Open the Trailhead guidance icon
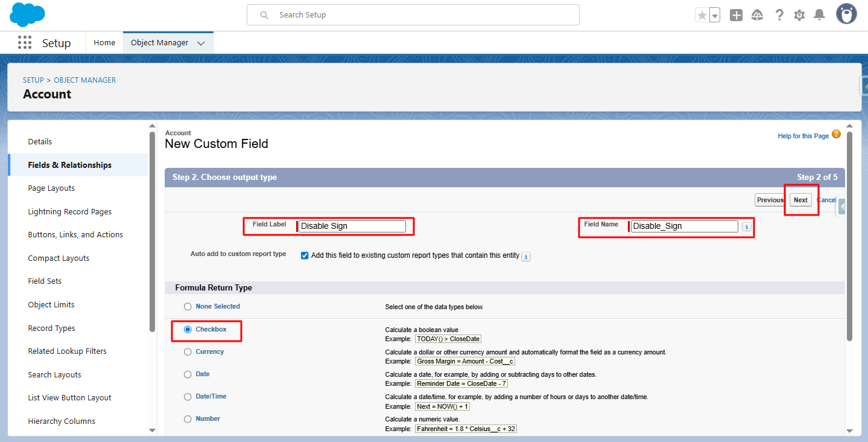The height and width of the screenshot is (442, 868). (757, 15)
